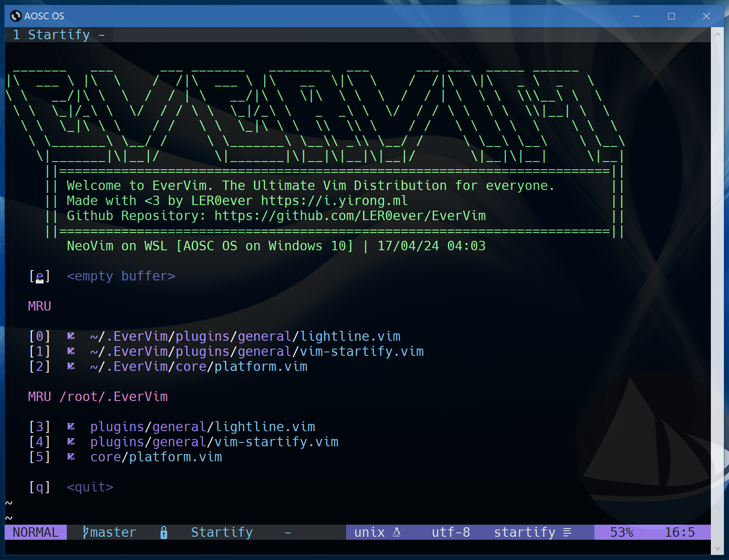This screenshot has width=729, height=560.
Task: Click the vim file icon next to entry [4]
Action: point(71,442)
